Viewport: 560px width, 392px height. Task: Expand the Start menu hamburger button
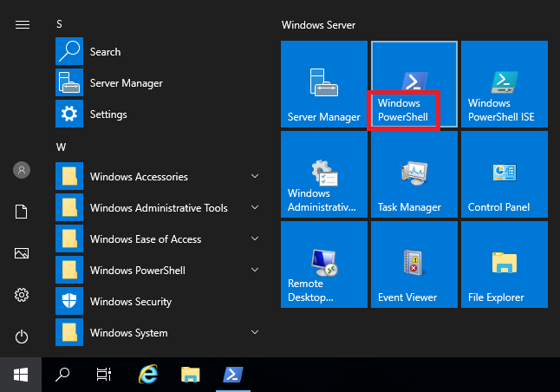[23, 24]
